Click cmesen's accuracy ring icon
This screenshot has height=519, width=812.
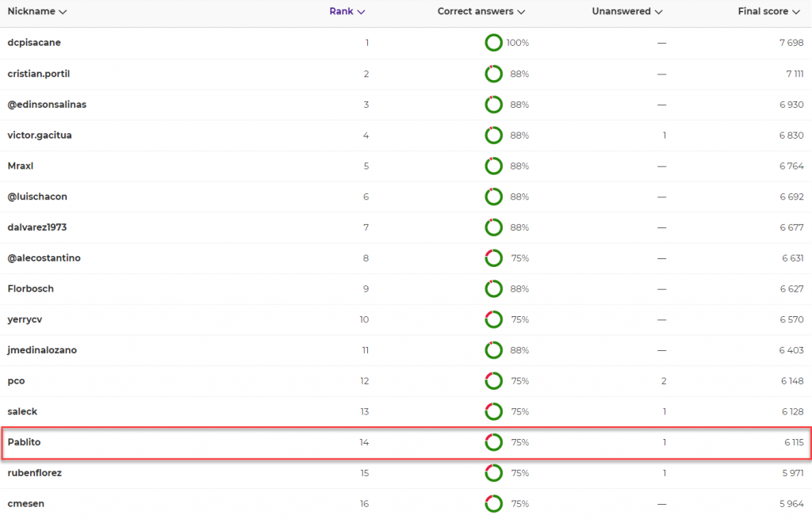[493, 503]
